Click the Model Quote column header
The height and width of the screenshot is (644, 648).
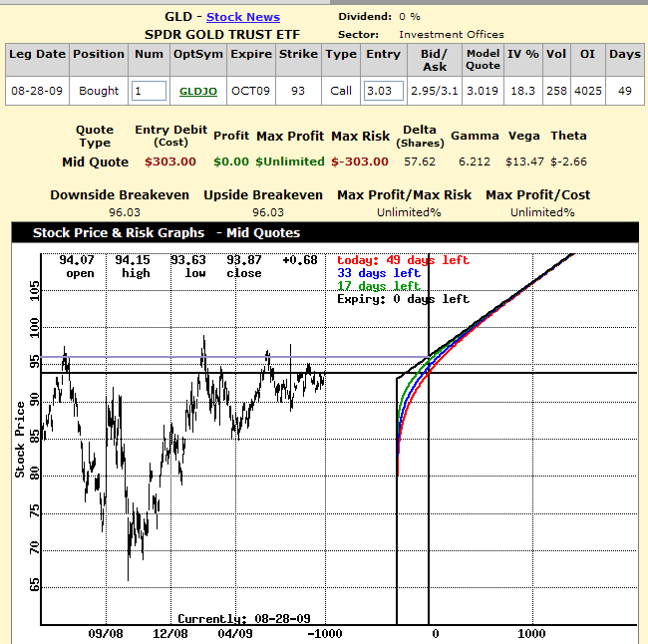[x=483, y=60]
